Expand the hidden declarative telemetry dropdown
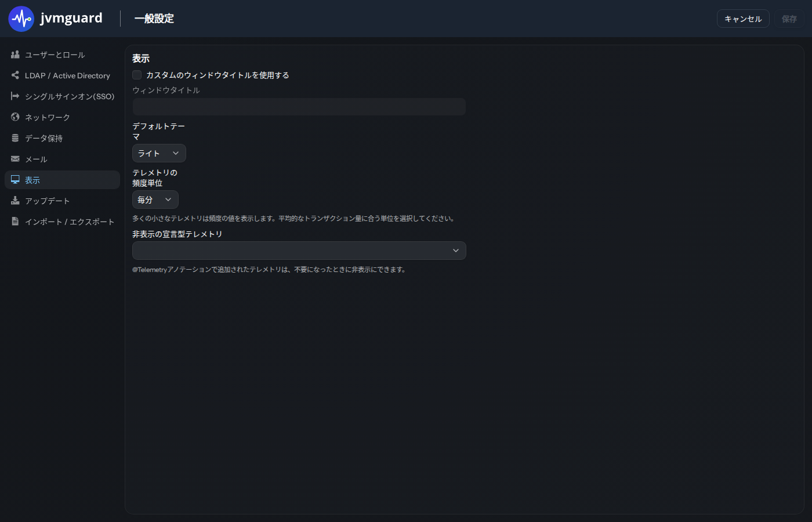812x522 pixels. click(x=299, y=251)
